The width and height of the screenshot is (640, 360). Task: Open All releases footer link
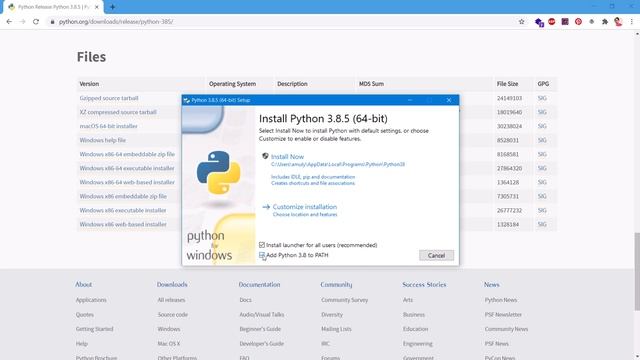click(171, 300)
